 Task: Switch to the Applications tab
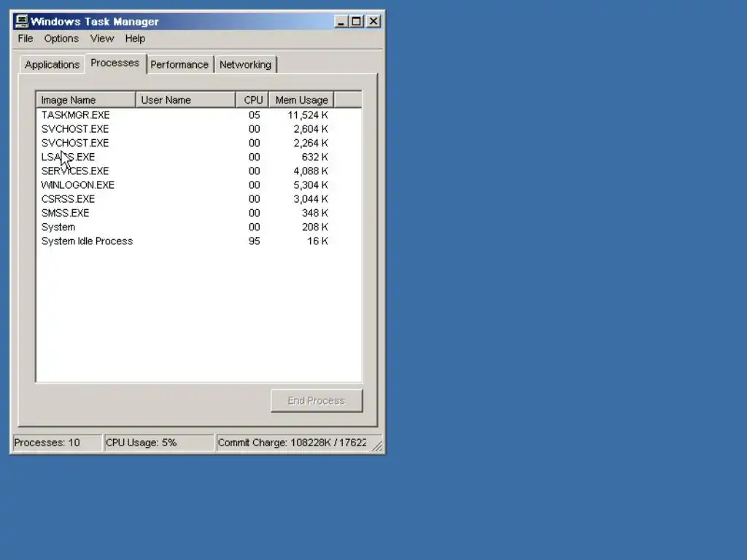click(x=52, y=65)
